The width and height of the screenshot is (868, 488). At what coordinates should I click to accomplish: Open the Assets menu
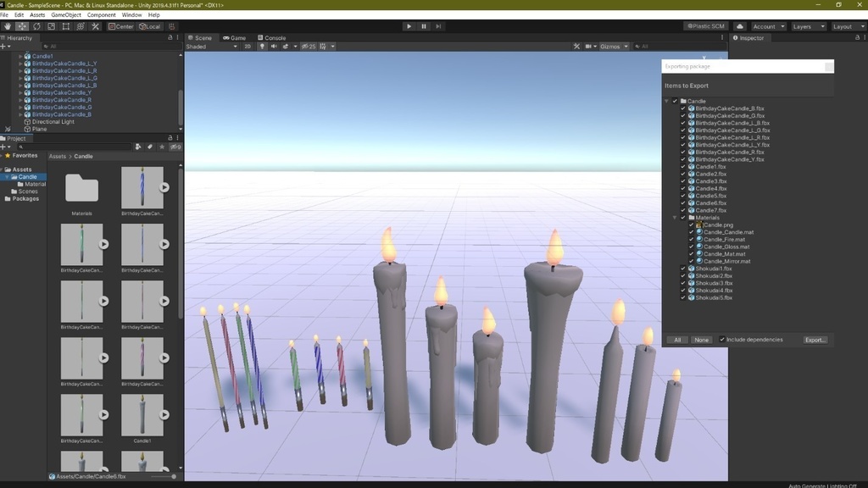37,15
